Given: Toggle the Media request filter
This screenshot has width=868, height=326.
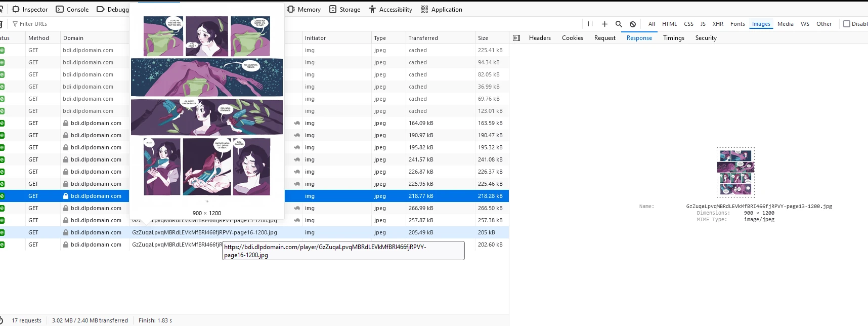Looking at the screenshot, I should click(x=785, y=24).
